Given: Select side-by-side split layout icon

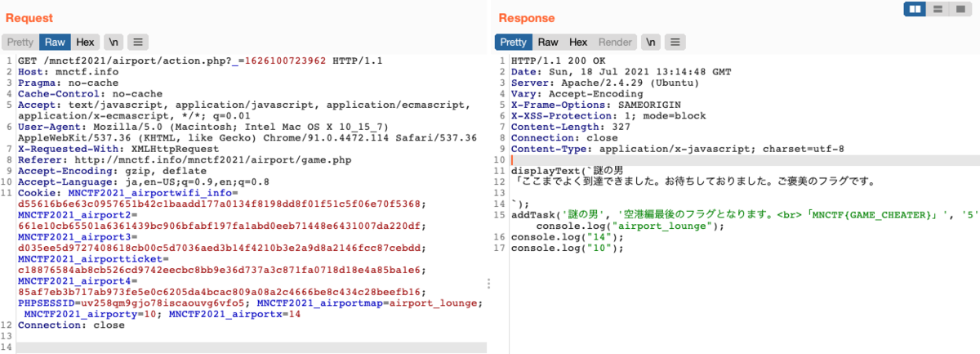Looking at the screenshot, I should tap(915, 9).
